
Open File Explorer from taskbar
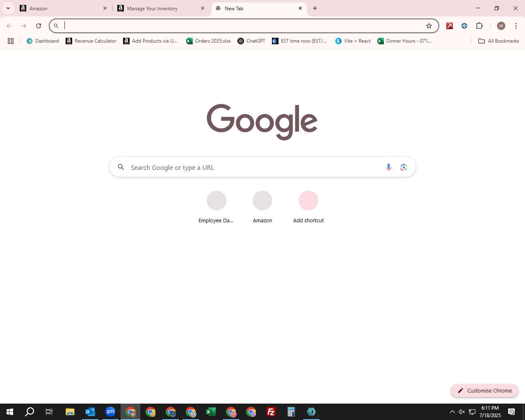(70, 412)
